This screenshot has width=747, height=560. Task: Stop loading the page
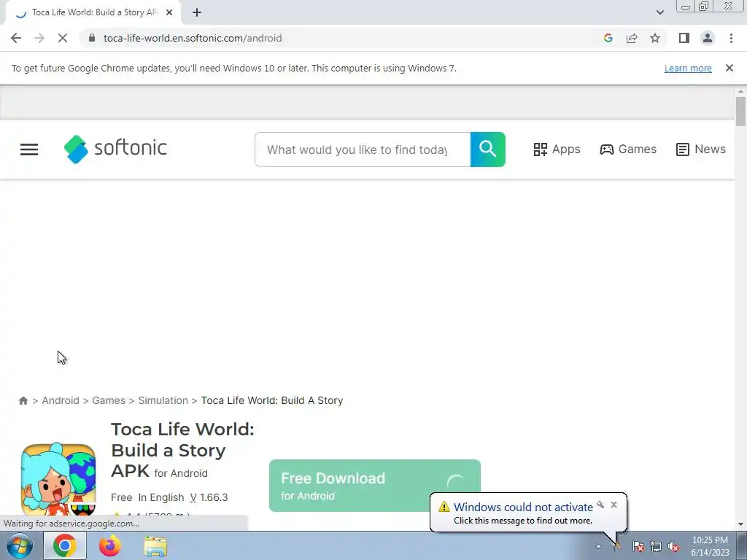tap(63, 38)
